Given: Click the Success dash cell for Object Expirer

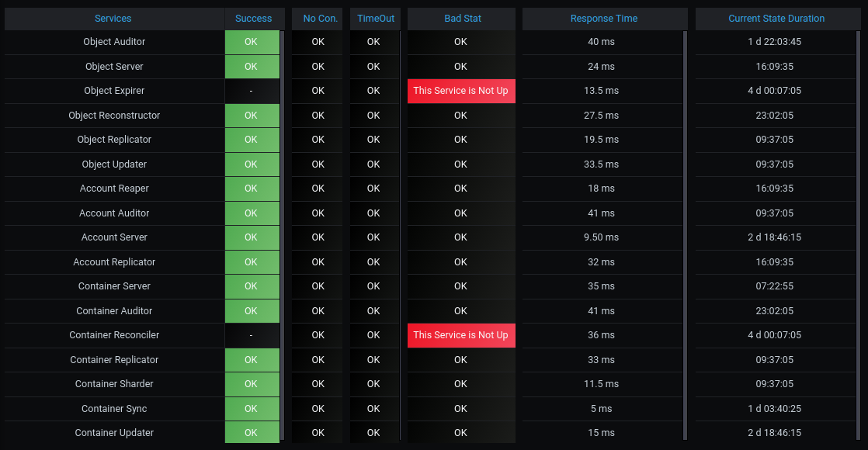Looking at the screenshot, I should coord(251,91).
